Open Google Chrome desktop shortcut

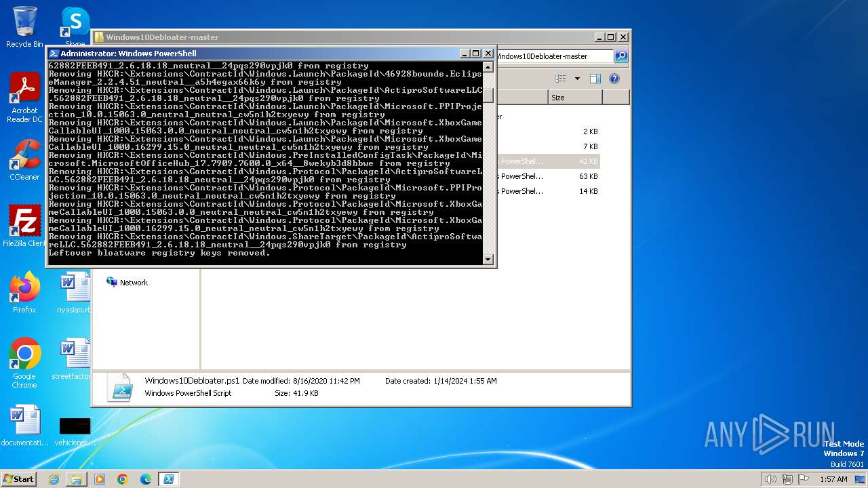click(24, 363)
